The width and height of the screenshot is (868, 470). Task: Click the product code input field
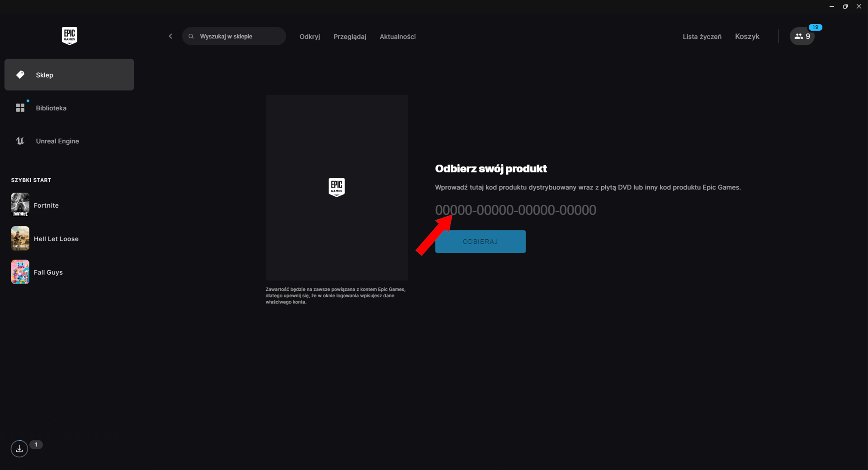click(515, 210)
